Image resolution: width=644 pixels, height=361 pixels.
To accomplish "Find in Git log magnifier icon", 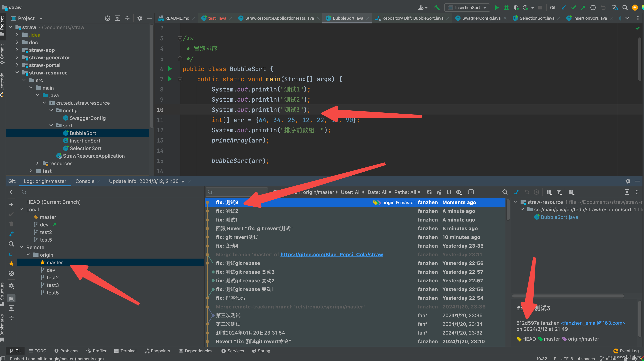I will (505, 192).
